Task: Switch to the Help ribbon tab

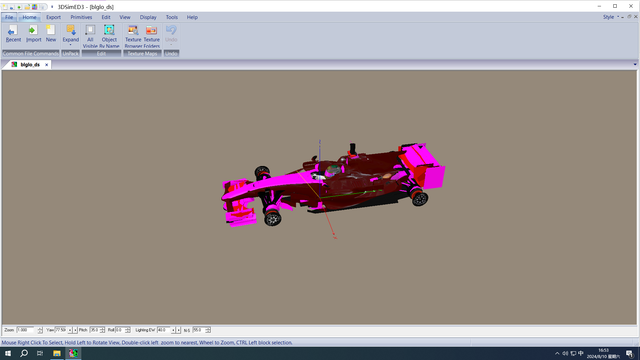Action: (x=192, y=17)
